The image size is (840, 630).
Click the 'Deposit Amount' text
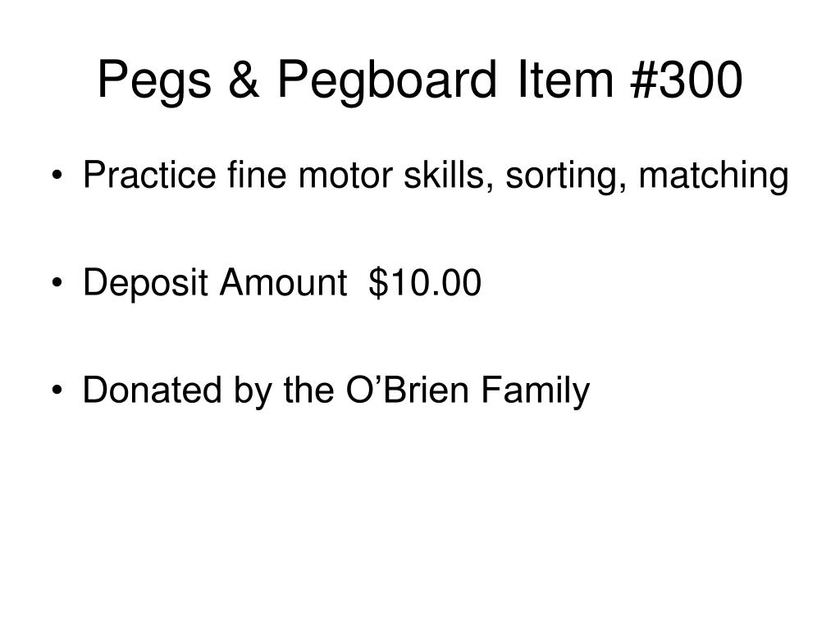(x=215, y=283)
